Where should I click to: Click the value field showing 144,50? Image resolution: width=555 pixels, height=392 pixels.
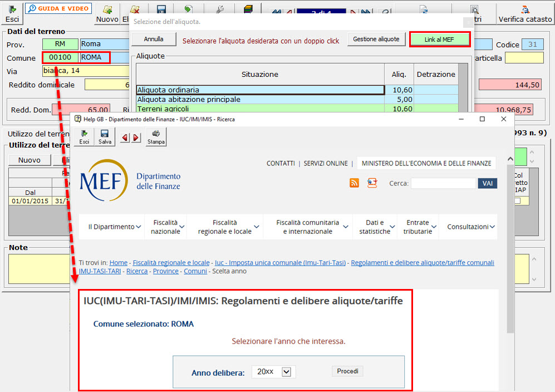pos(510,85)
